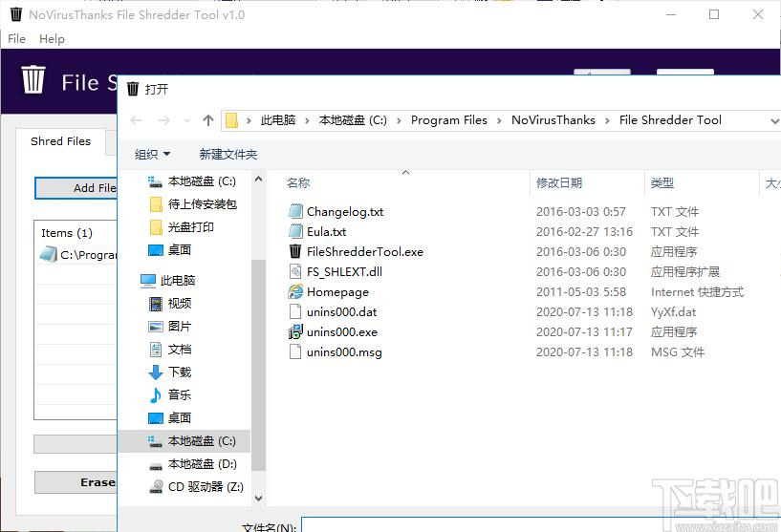Screen dimensions: 781x532
Task: Expand the chevron after NoVirusThanks in the path
Action: [607, 120]
